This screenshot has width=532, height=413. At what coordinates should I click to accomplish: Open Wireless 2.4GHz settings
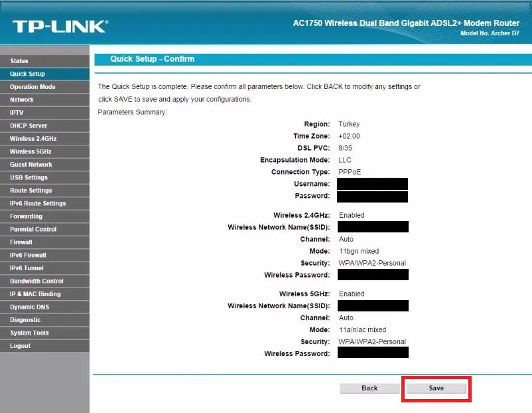tap(34, 138)
